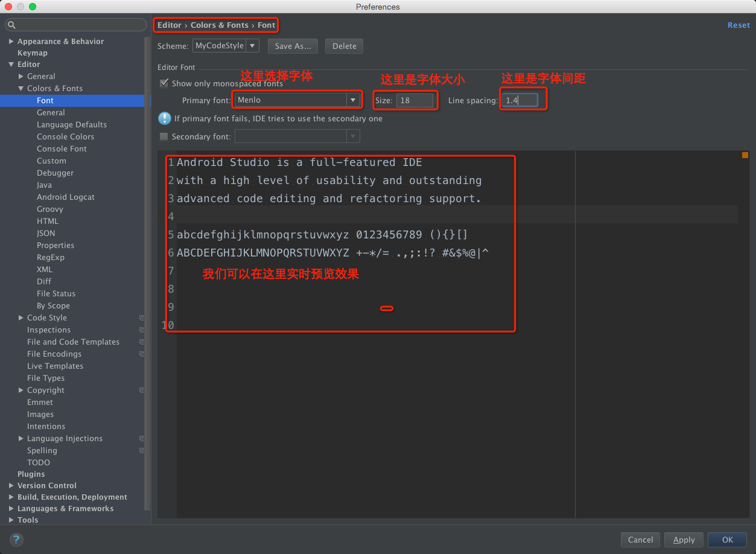The height and width of the screenshot is (554, 756).
Task: Expand the General node under Editor
Action: click(21, 77)
